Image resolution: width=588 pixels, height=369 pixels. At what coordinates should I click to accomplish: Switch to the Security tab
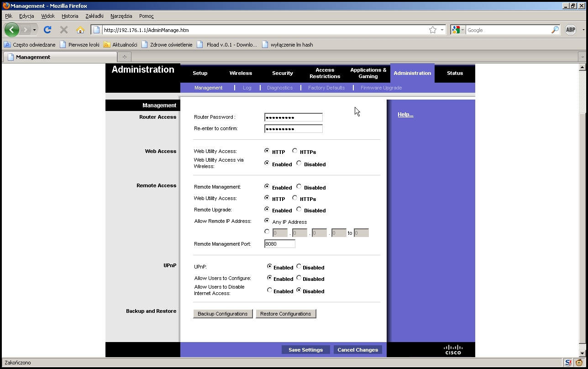pyautogui.click(x=283, y=73)
